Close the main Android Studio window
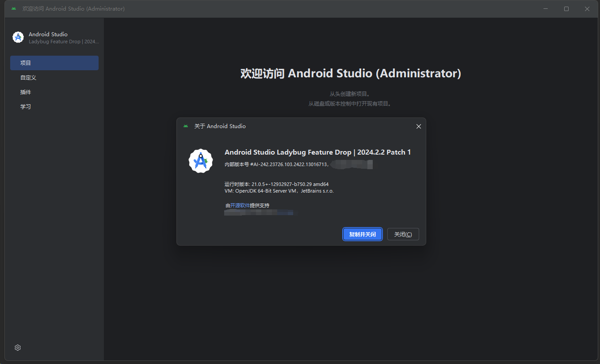The height and width of the screenshot is (364, 600). coord(587,9)
